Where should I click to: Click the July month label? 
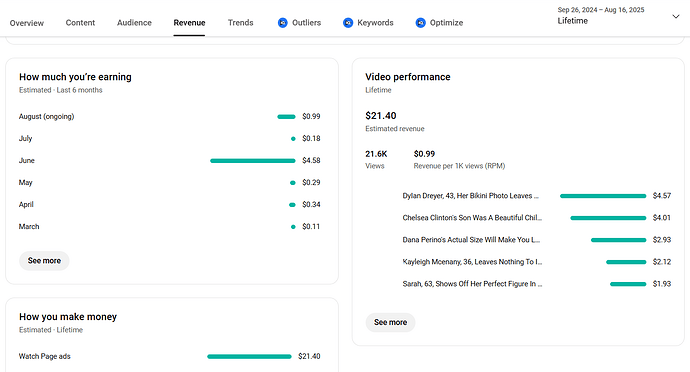(25, 139)
